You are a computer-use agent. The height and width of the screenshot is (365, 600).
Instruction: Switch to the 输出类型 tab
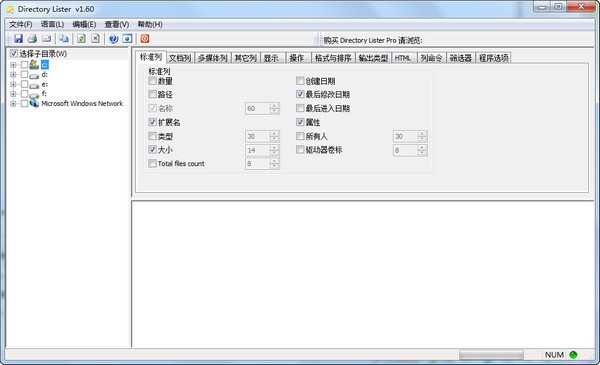click(373, 58)
